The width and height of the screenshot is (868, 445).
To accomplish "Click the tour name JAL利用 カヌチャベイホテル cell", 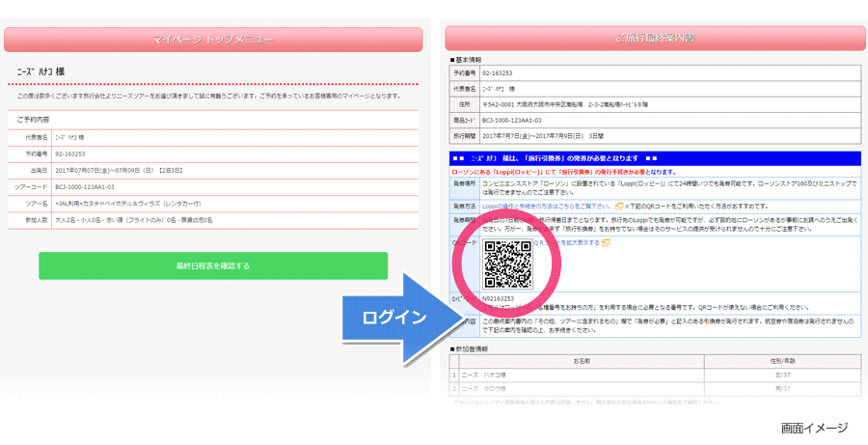I will pos(236,204).
